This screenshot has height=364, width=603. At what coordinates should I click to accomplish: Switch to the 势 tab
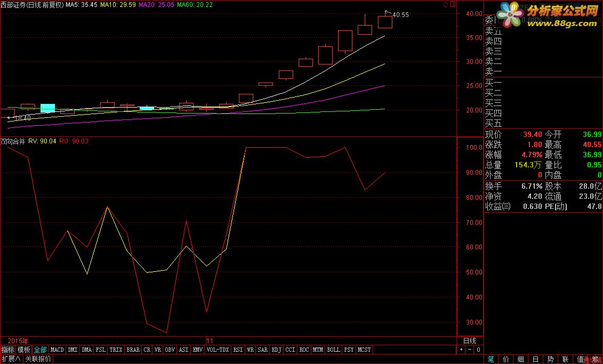pos(550,359)
